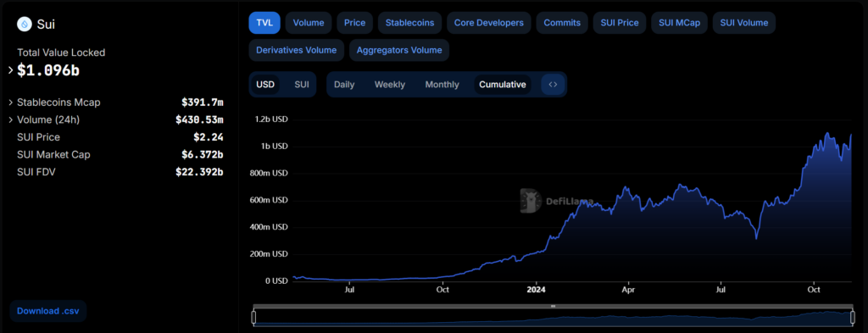Viewport: 868px width, 333px height.
Task: Click the left handle of range slider
Action: (253, 317)
